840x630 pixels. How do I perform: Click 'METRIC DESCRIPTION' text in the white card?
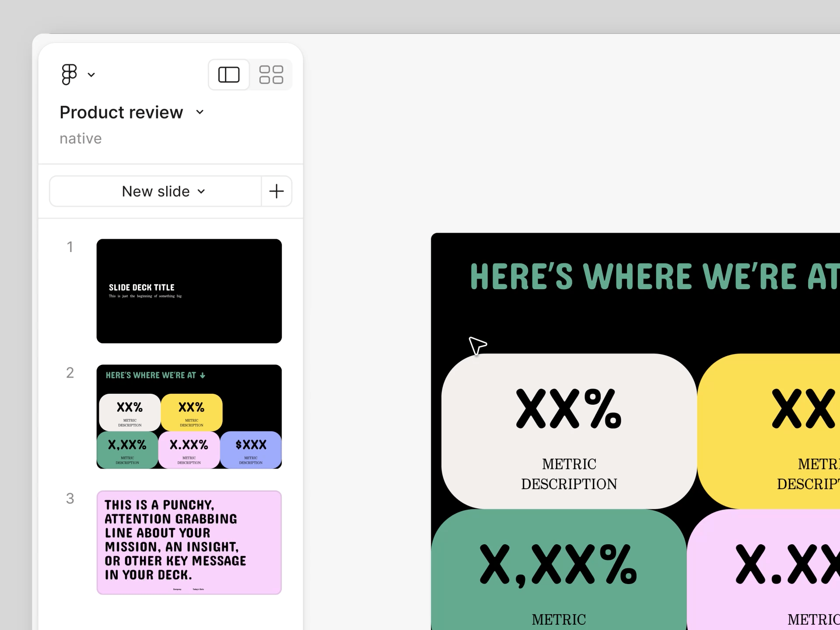tap(569, 474)
